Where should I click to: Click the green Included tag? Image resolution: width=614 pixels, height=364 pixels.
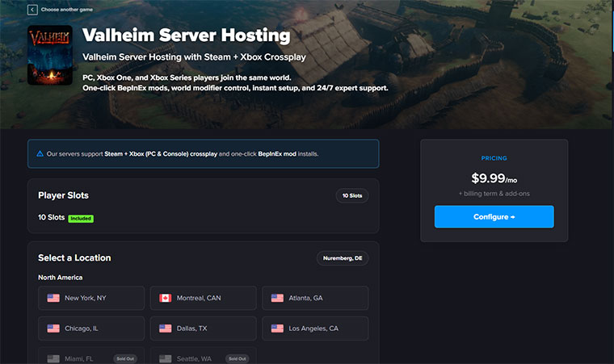(x=81, y=219)
